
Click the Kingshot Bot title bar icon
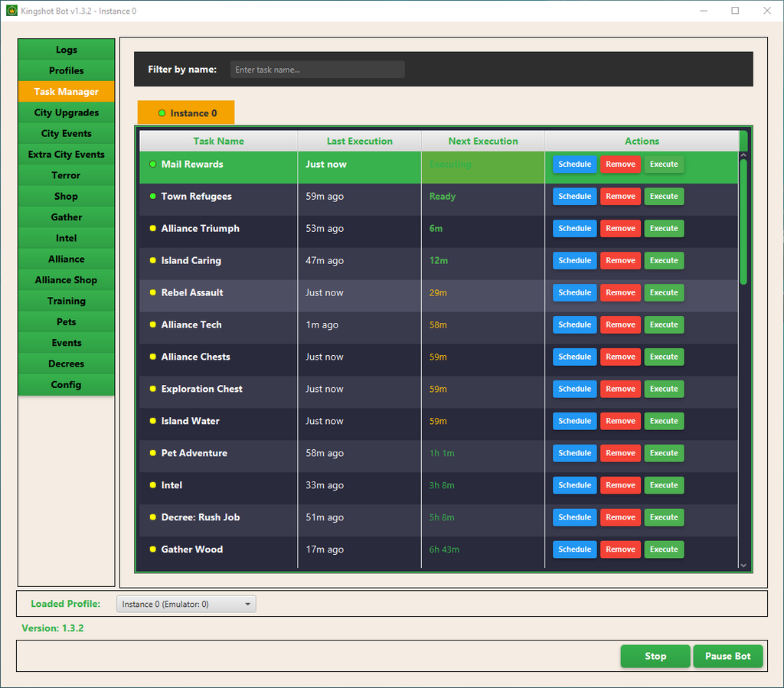click(x=11, y=11)
